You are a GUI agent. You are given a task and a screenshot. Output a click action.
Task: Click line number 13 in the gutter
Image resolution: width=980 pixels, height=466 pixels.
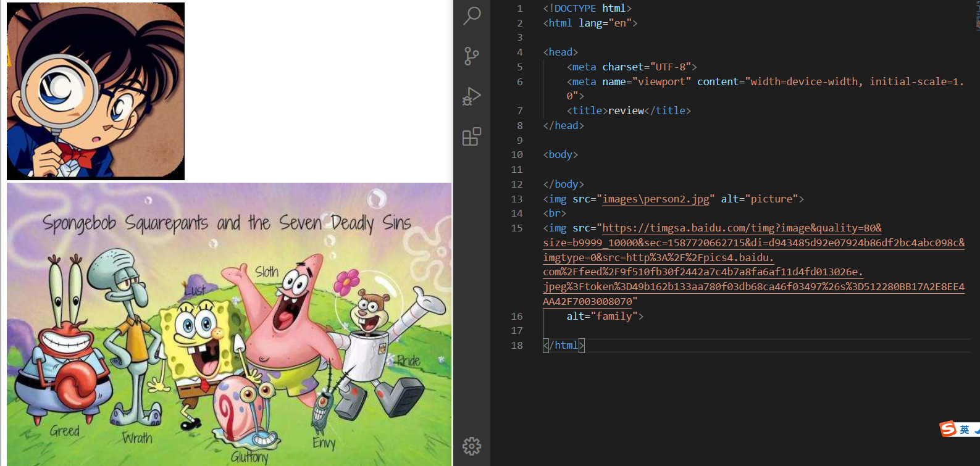[x=517, y=199]
